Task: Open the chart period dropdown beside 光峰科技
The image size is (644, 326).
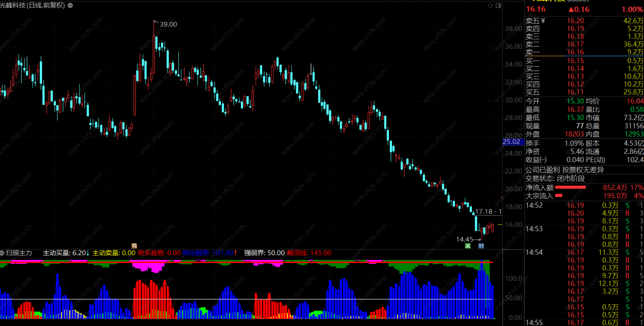Action: click(70, 5)
